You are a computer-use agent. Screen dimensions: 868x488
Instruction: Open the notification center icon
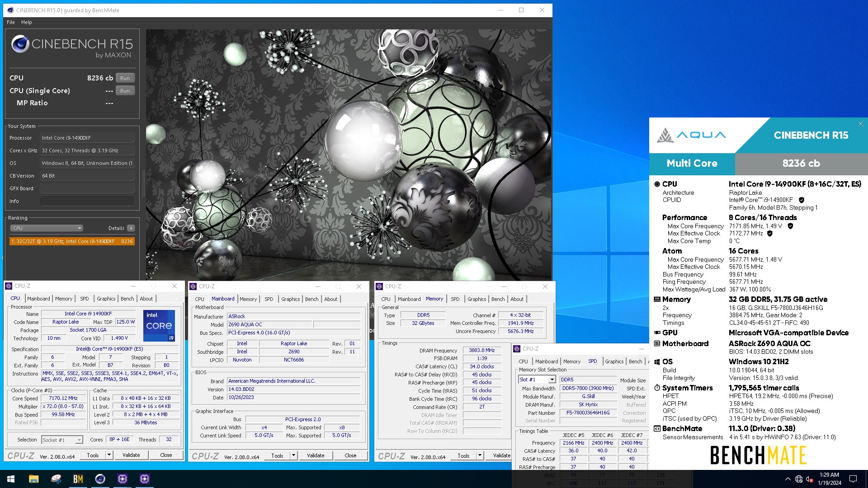pyautogui.click(x=853, y=479)
